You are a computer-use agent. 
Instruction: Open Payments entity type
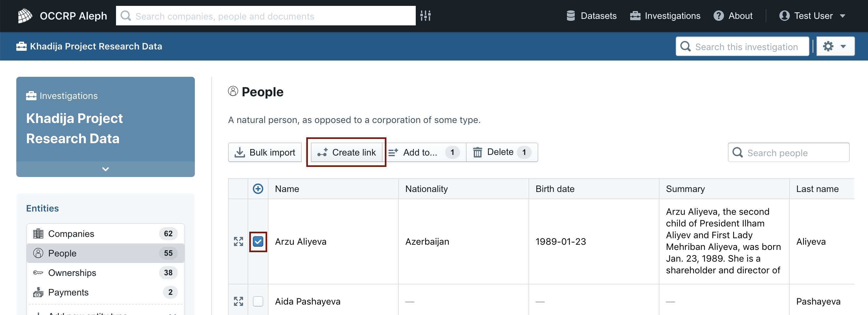106,292
